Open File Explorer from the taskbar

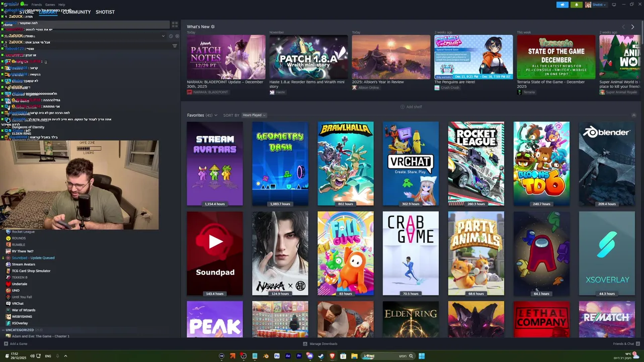(354, 356)
